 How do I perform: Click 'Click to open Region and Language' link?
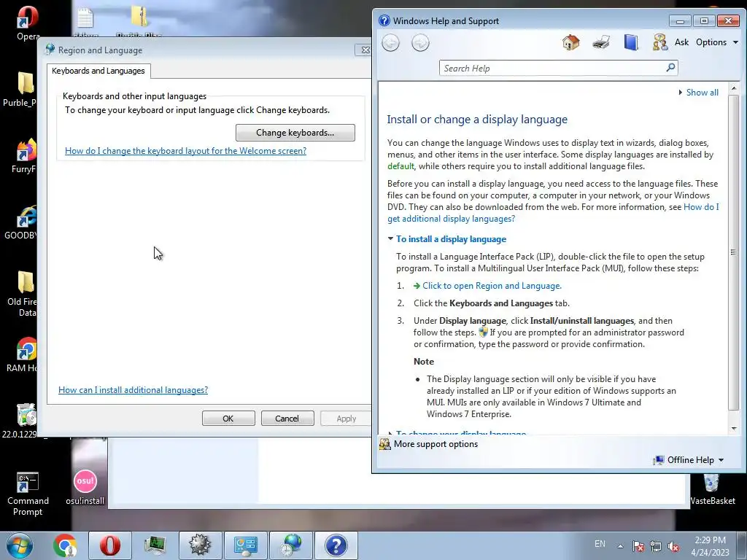pyautogui.click(x=492, y=286)
